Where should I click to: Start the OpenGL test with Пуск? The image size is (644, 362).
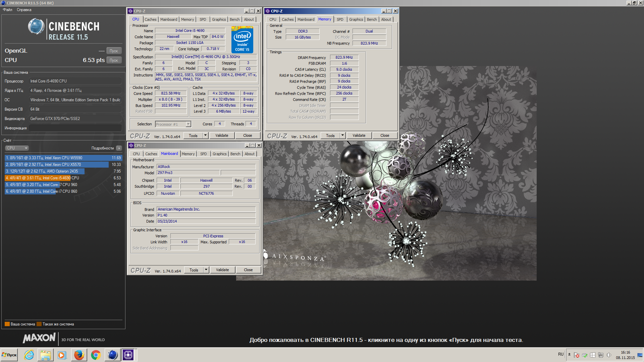[114, 51]
